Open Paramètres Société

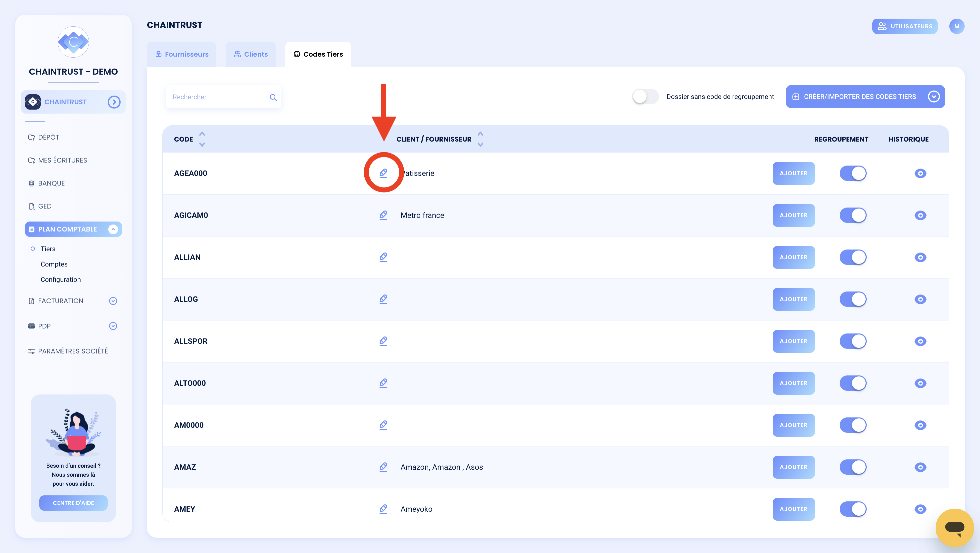[68, 351]
